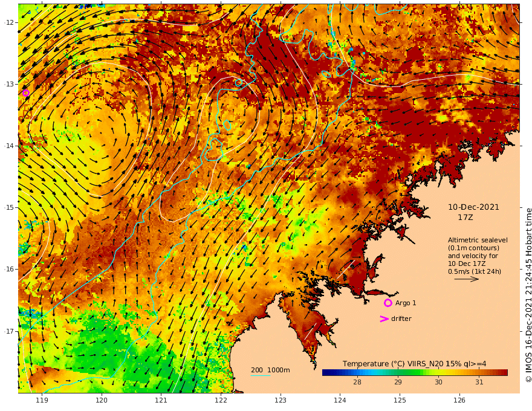The image size is (532, 411).
Task: Click longitude axis label '125'
Action: point(400,400)
